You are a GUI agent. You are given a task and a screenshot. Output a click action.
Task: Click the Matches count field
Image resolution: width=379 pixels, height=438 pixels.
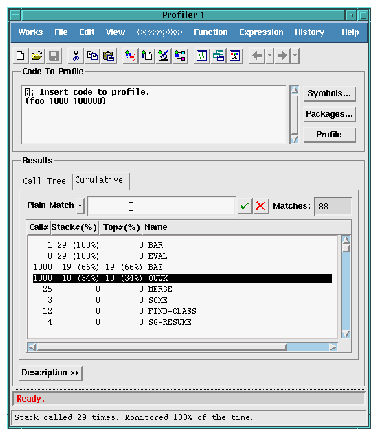click(333, 206)
